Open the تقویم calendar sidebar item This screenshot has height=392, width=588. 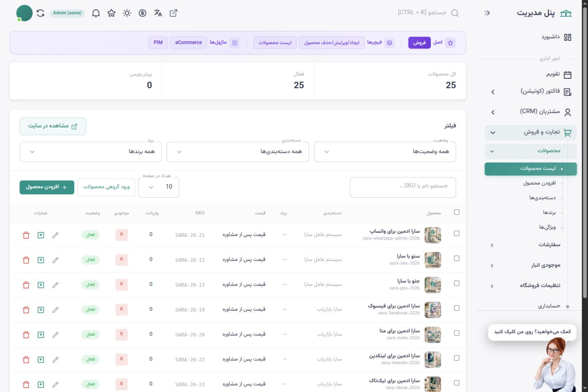[559, 74]
